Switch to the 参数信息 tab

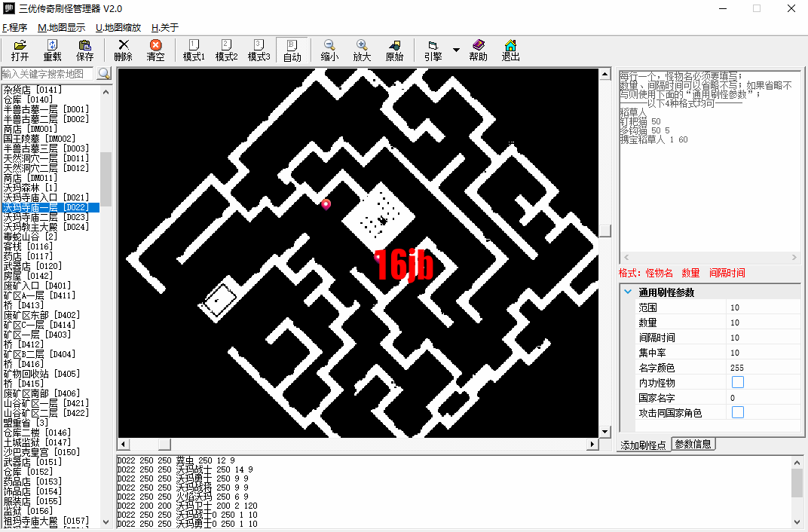click(693, 444)
